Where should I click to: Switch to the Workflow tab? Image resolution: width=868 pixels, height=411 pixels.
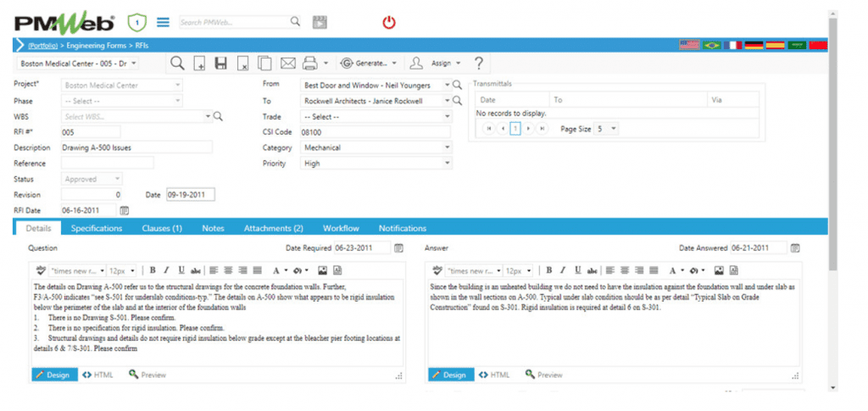[341, 228]
